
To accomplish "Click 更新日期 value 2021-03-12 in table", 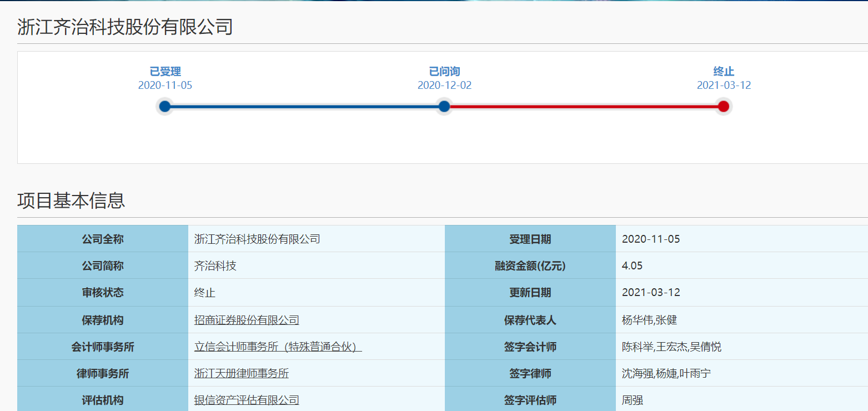I will point(651,293).
